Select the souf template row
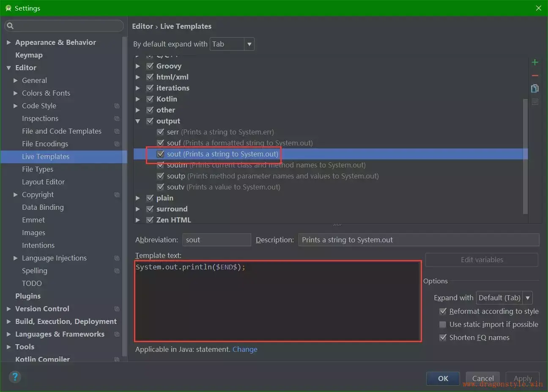 coord(331,143)
